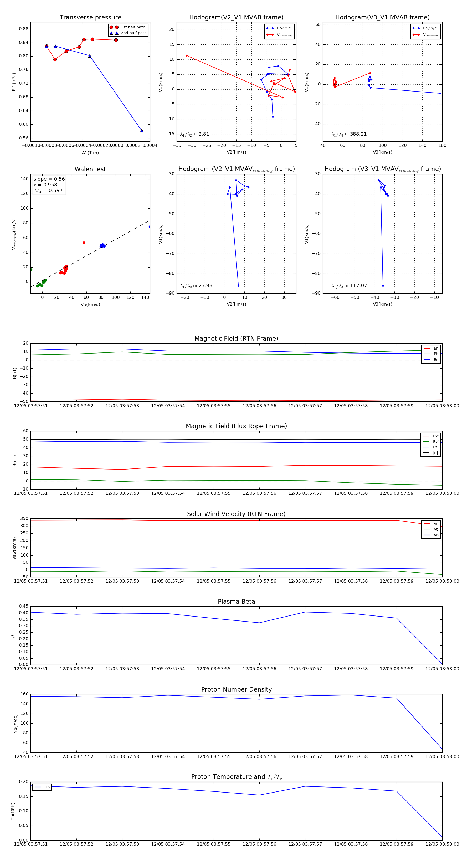The height and width of the screenshot is (868, 473).
Task: Click the eigenvalue ratio '23.98' annotation
Action: pyautogui.click(x=196, y=286)
